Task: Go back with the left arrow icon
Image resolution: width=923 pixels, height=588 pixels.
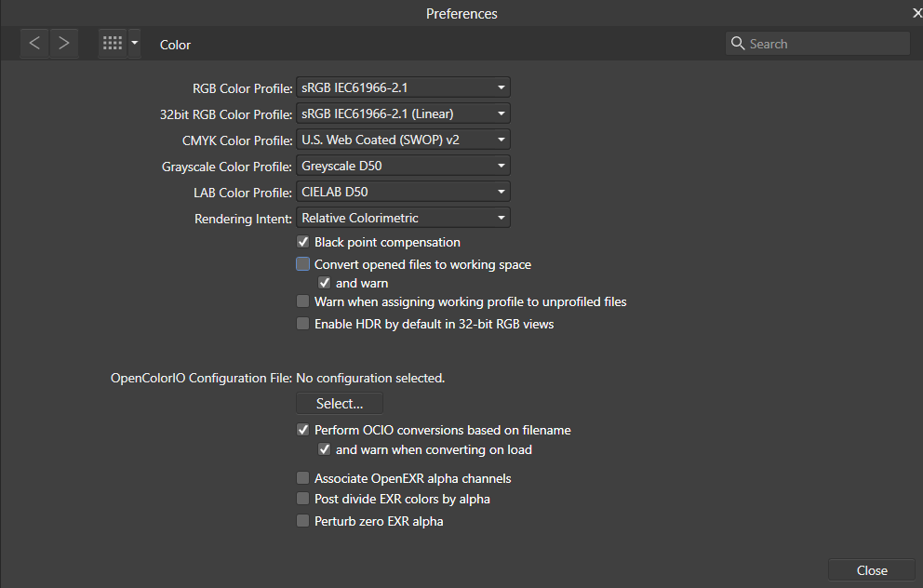Action: 34,43
